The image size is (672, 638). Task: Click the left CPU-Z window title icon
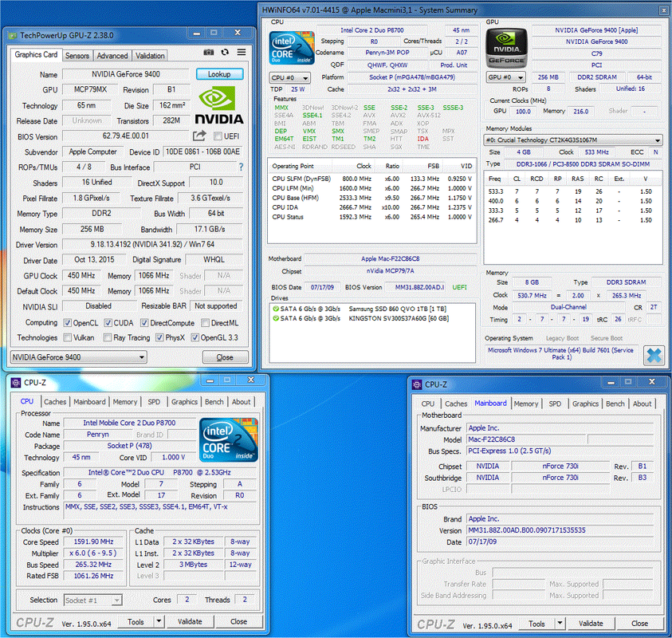[x=16, y=383]
